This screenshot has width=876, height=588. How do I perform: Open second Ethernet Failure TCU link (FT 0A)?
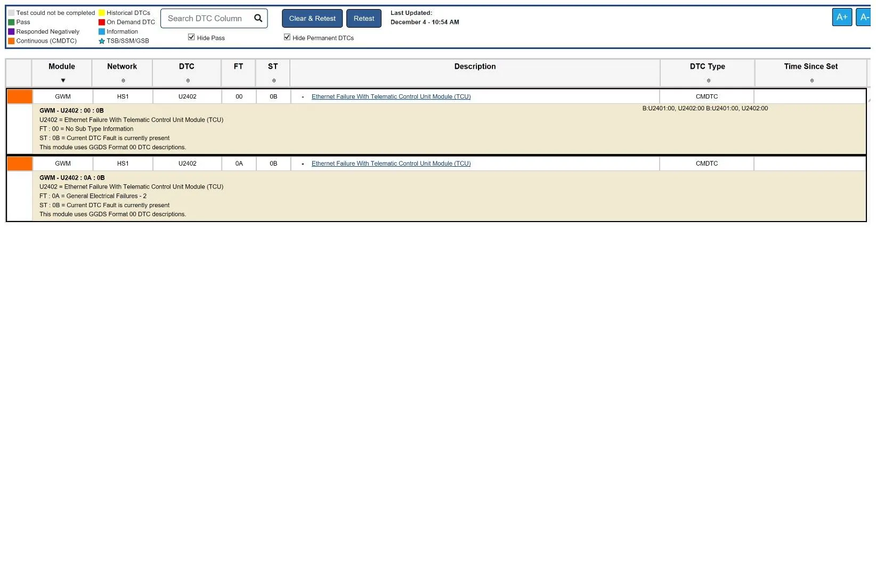[391, 164]
